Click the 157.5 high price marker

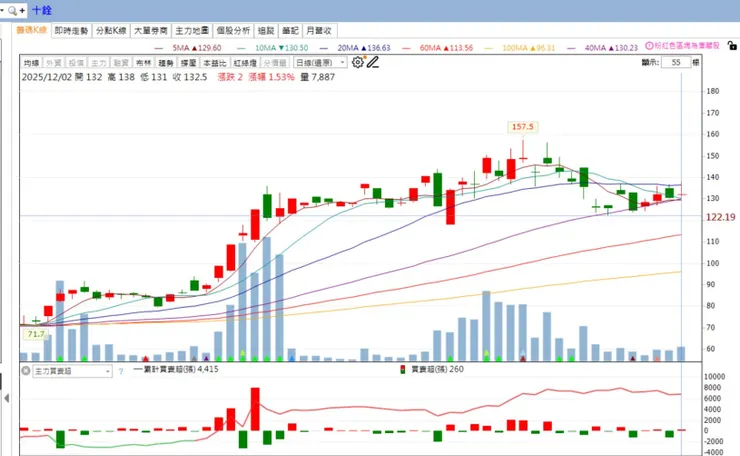(522, 127)
